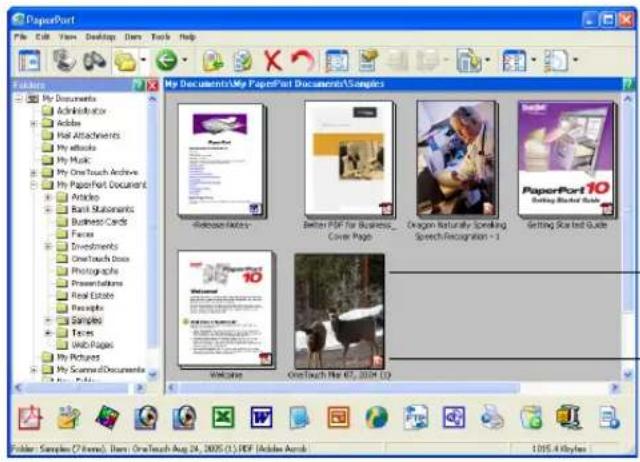
Task: Open dropdown arrow next to folders icon
Action: click(143, 60)
